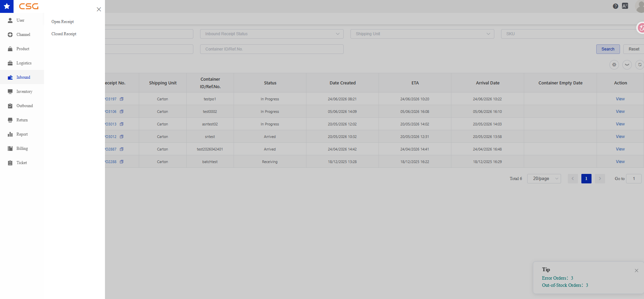644x299 pixels.
Task: Click the Billing sidebar icon
Action: [10, 148]
